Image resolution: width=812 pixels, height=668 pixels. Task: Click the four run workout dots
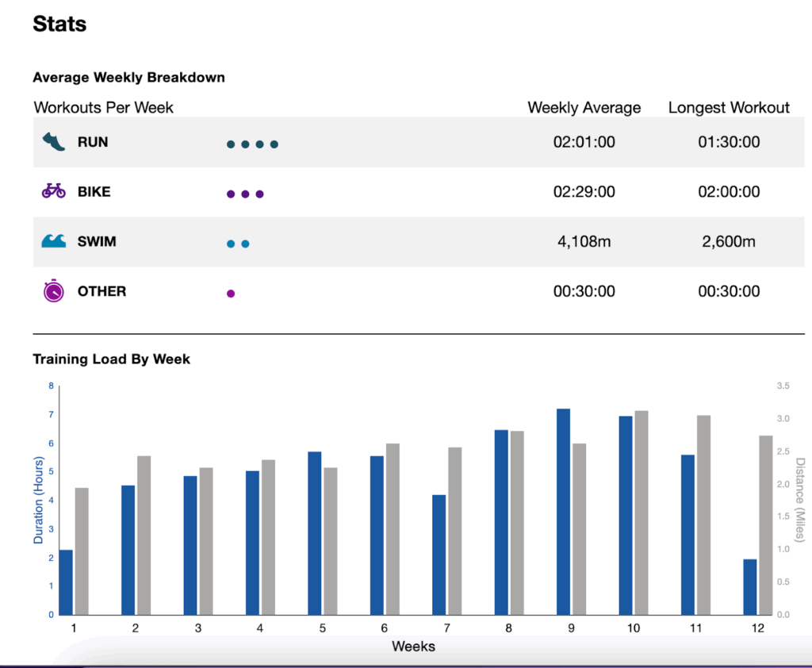coord(252,144)
